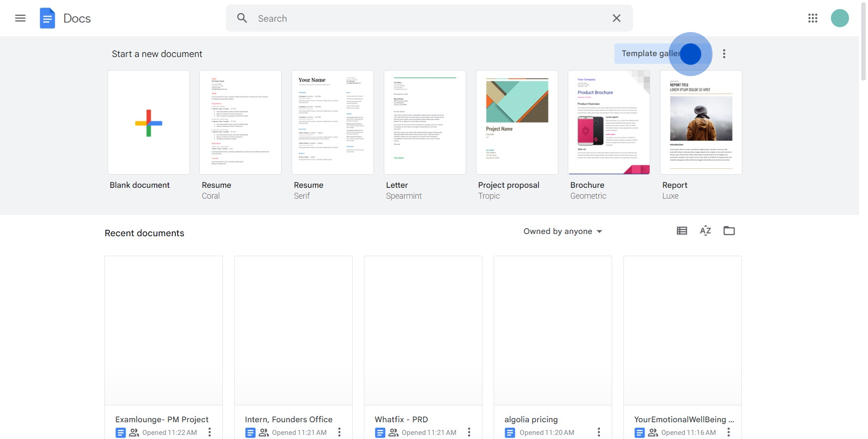Open more options for Examlounge- PM Project
Viewport: 868px width, 439px height.
pos(209,432)
